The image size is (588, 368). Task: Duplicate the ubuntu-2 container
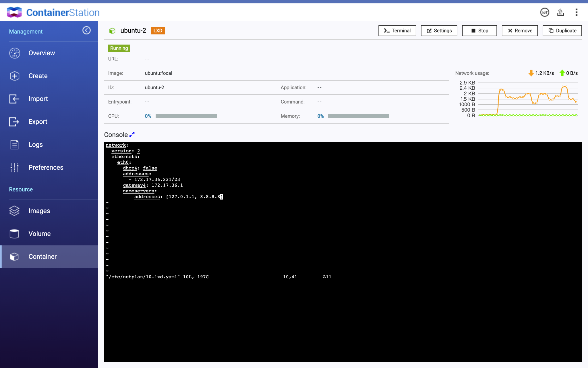point(562,31)
